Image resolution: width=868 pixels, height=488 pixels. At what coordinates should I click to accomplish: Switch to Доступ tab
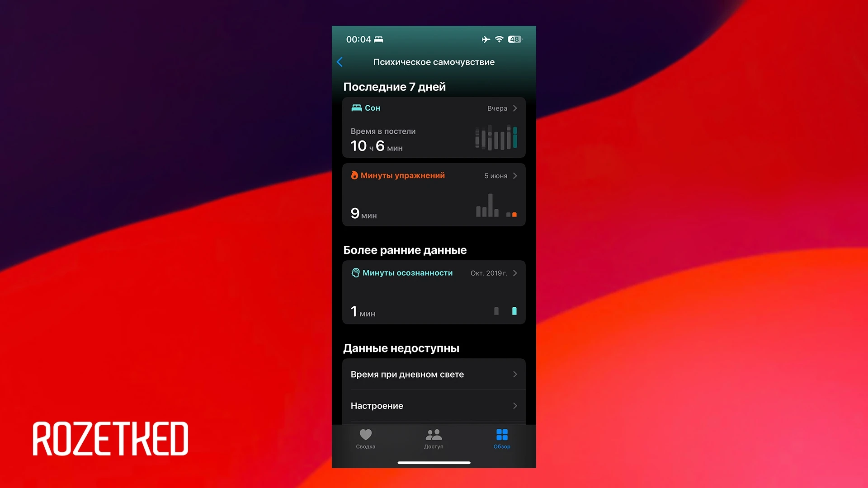[x=434, y=439]
